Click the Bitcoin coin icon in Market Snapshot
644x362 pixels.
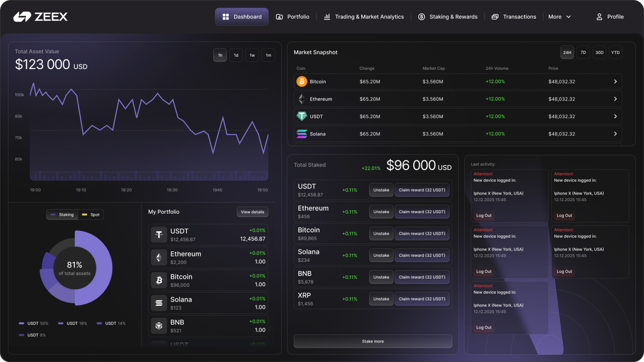301,82
